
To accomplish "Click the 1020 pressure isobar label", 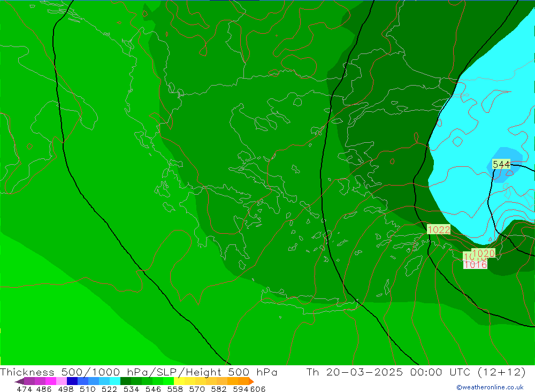I will click(484, 253).
